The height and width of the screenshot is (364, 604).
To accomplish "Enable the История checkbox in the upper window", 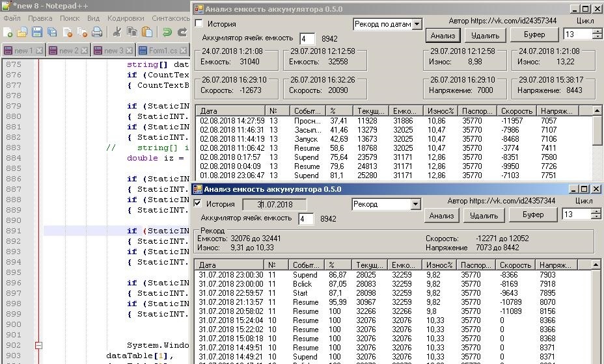I will [199, 23].
